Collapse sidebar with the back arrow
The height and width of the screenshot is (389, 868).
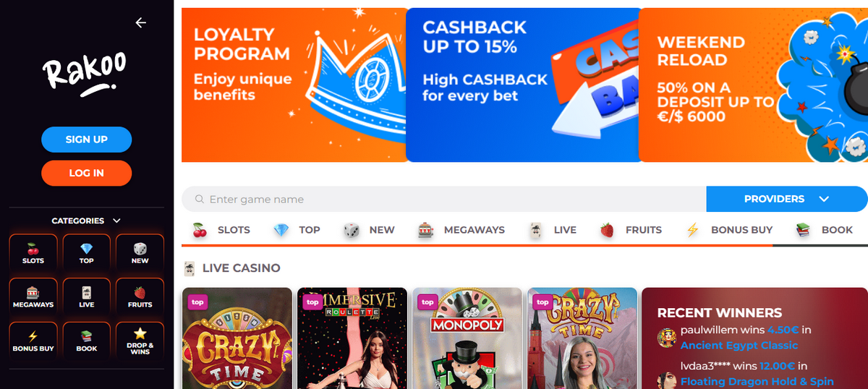pyautogui.click(x=140, y=22)
